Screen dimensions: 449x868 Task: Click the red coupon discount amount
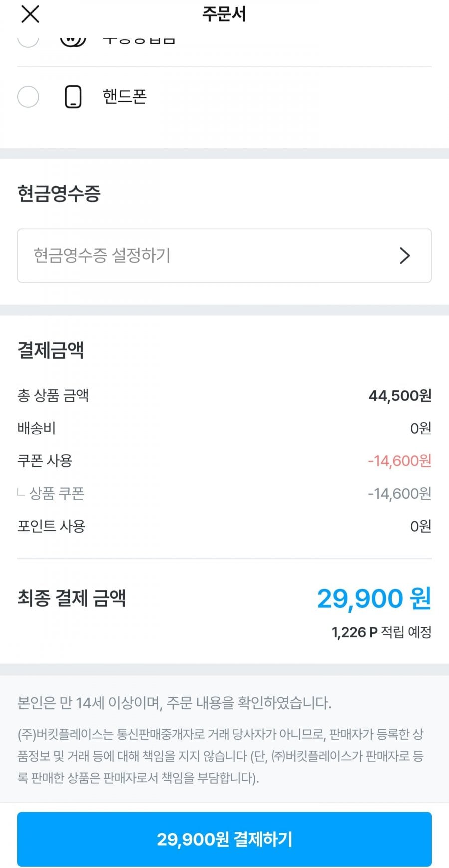tap(399, 461)
